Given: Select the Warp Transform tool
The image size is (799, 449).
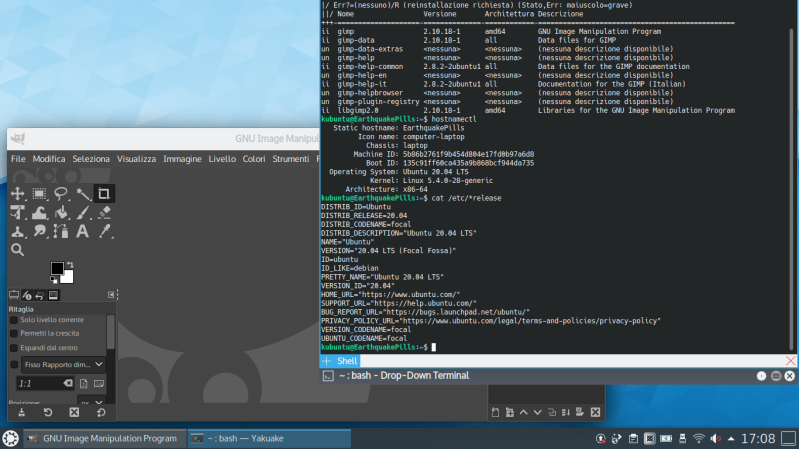Looking at the screenshot, I should click(x=39, y=213).
